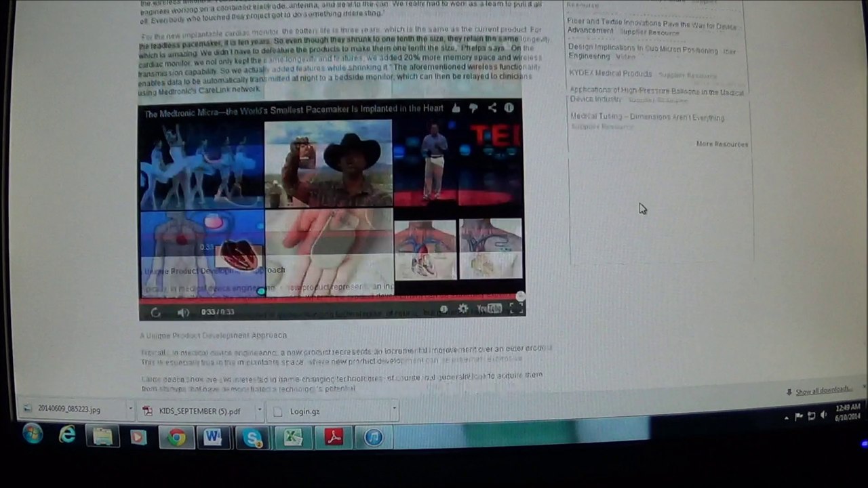Screen dimensions: 868x488
Task: Open the taskbar clock showing 12:49 AM
Action: tap(848, 412)
